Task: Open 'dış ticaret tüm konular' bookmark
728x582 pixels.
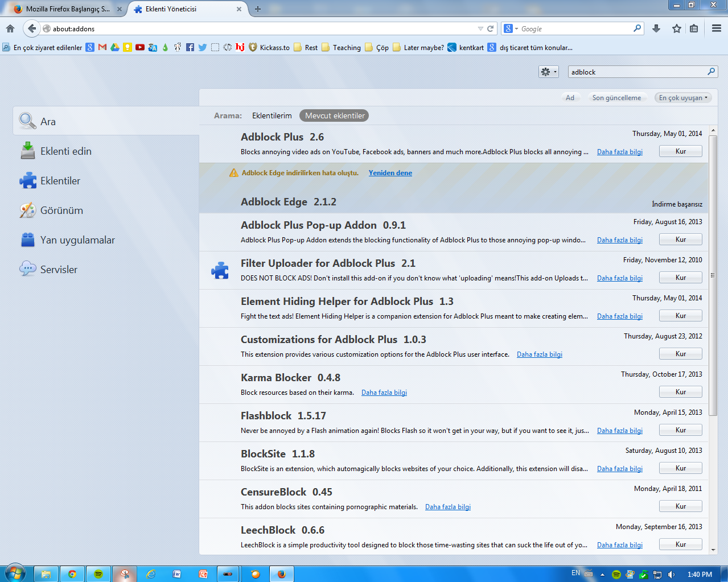Action: click(530, 47)
